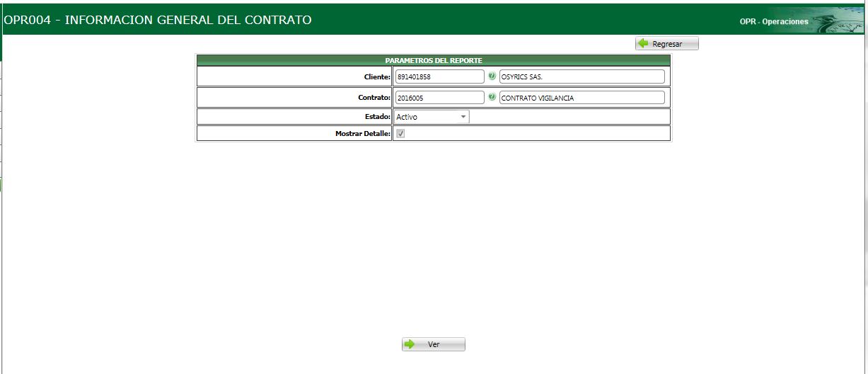This screenshot has height=374, width=868.
Task: Focus the Cliente ID field 891401858
Action: pos(439,76)
